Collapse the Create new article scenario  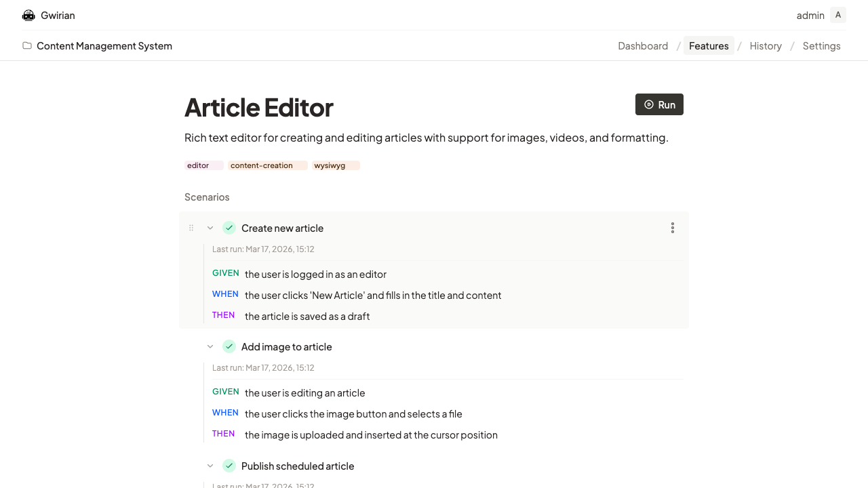210,228
